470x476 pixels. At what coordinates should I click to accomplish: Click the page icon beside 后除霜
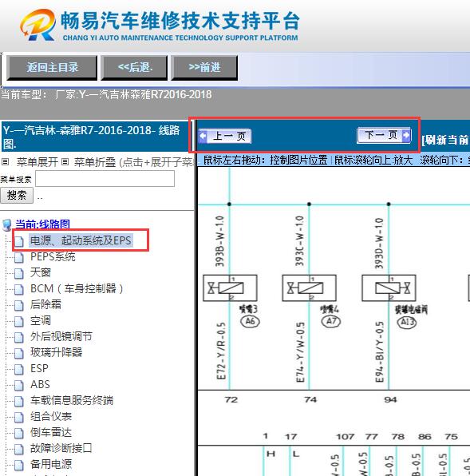[19, 305]
